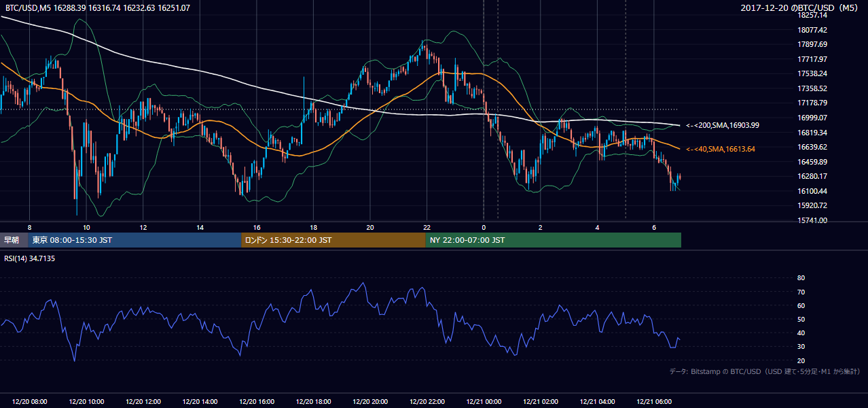Click RSI scale value 50
This screenshot has height=408, width=868.
[801, 319]
